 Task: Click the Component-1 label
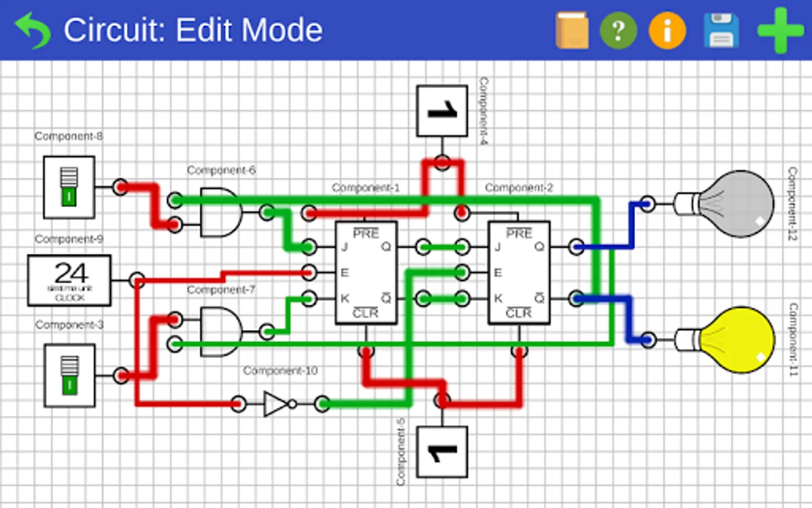[x=365, y=187]
